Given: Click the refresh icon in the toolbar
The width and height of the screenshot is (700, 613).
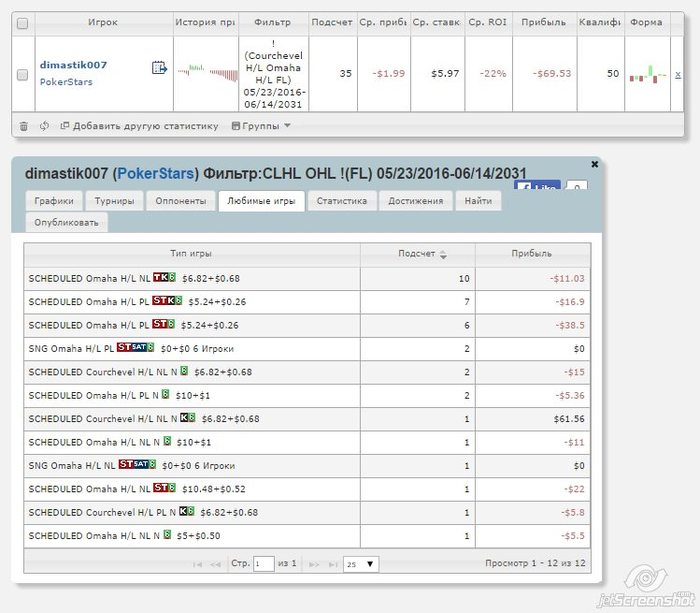Looking at the screenshot, I should pyautogui.click(x=44, y=126).
